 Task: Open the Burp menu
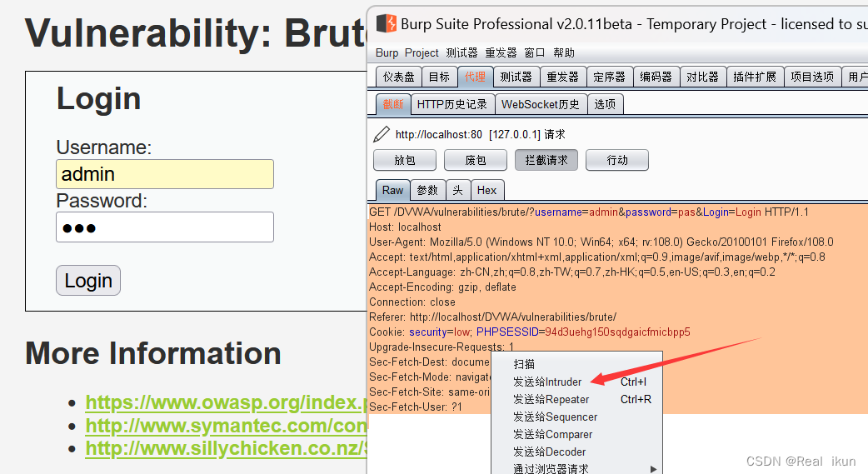tap(387, 52)
